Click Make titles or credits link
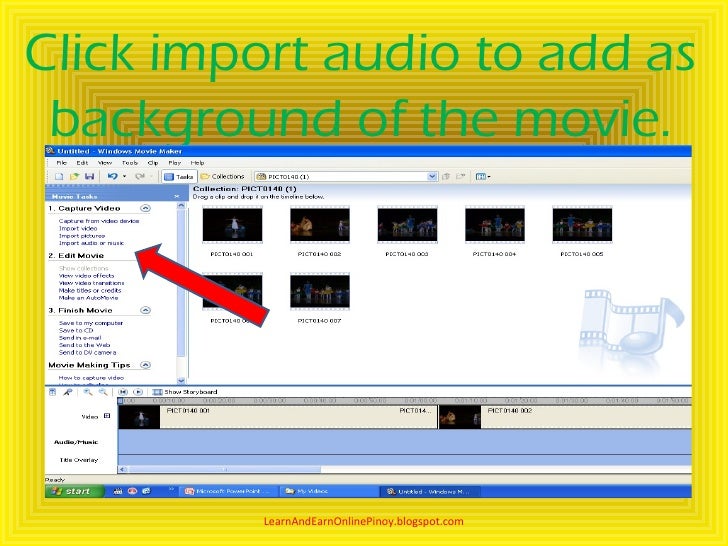The image size is (728, 546). click(90, 291)
